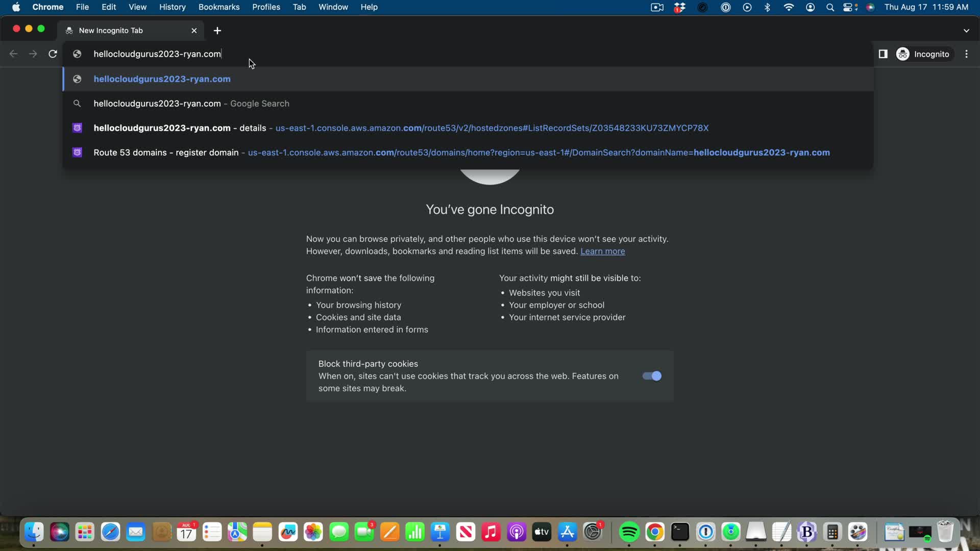
Task: Select first hellocloudgurus2023-ryan.com URL suggestion
Action: [162, 79]
